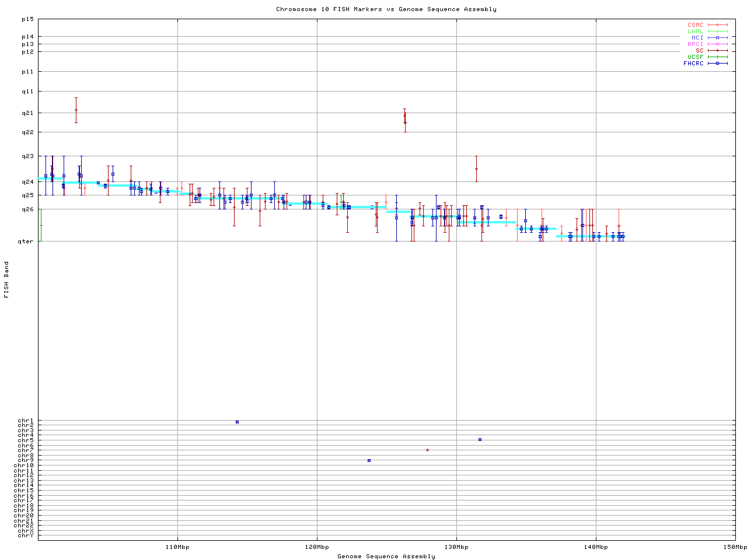Select the UCSF legend entry

(x=696, y=57)
